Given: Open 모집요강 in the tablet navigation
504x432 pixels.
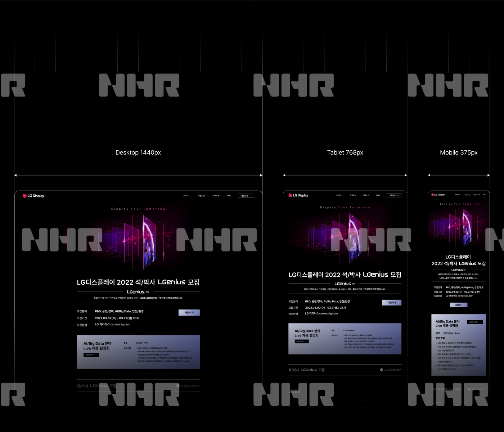Looking at the screenshot, I should [353, 195].
